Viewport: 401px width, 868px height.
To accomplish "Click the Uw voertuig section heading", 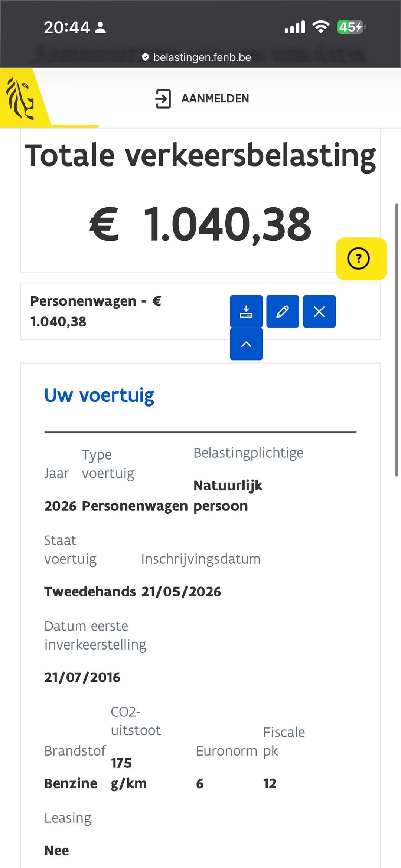I will [x=99, y=395].
